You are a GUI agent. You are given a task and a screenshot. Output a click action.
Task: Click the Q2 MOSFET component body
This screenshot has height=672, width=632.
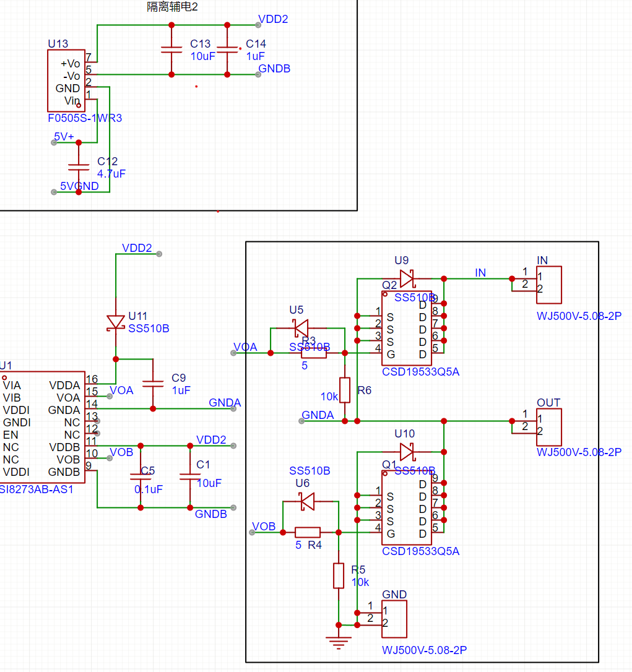407,329
